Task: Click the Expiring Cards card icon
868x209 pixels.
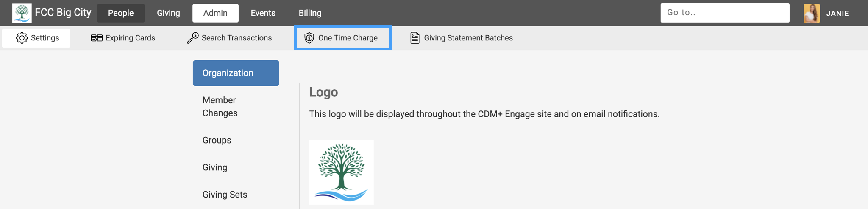Action: click(x=97, y=38)
